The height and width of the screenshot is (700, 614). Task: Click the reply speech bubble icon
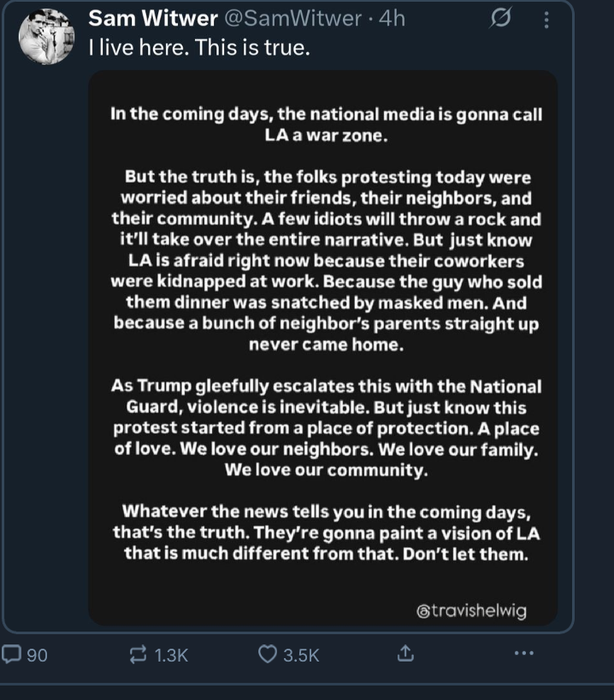pyautogui.click(x=12, y=655)
